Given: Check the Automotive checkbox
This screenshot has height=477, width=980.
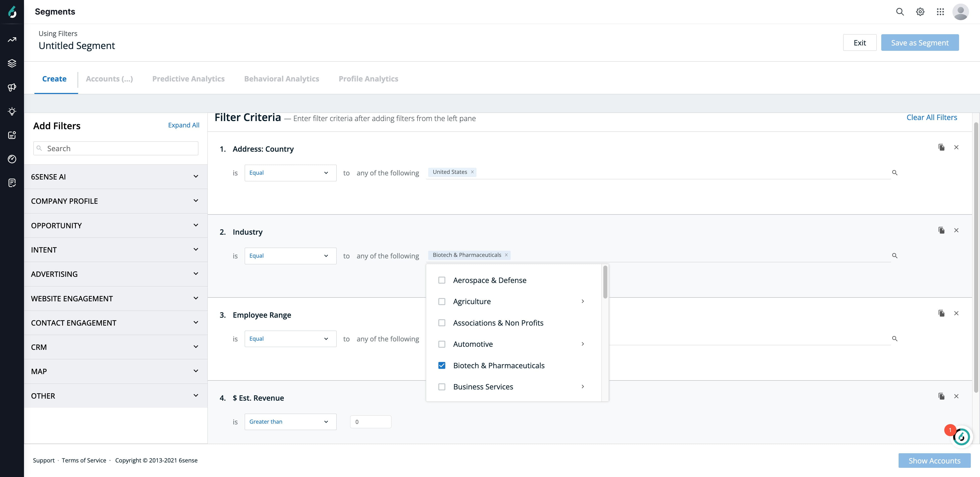Looking at the screenshot, I should 442,344.
